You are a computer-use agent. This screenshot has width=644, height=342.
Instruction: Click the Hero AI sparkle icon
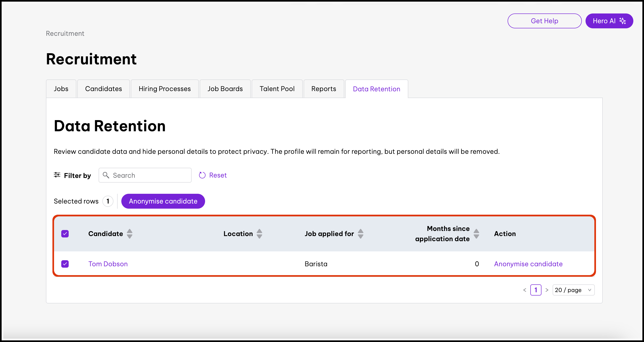[622, 21]
